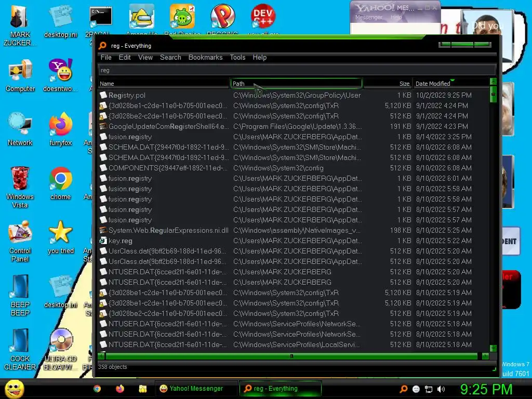Click the 198 KB size cell
The height and width of the screenshot is (399, 532).
[x=401, y=230]
